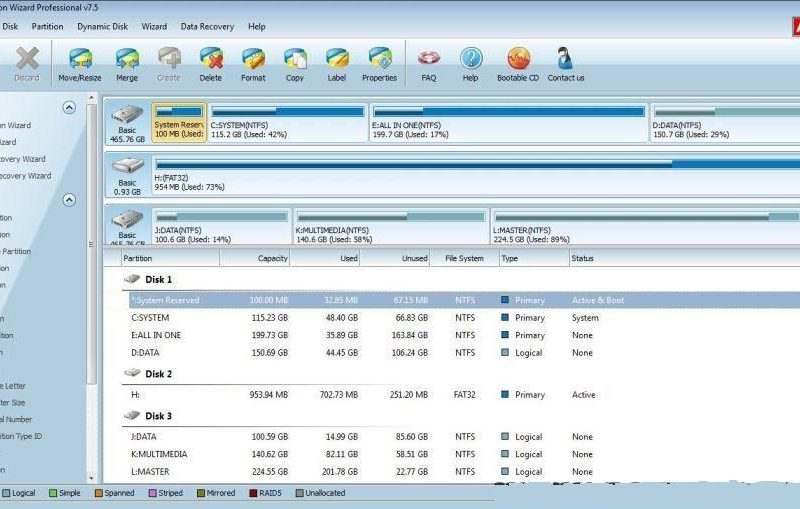Select the K:MULTIMEDIA row in list
Viewport: 800px width, 509px height.
pyautogui.click(x=464, y=454)
